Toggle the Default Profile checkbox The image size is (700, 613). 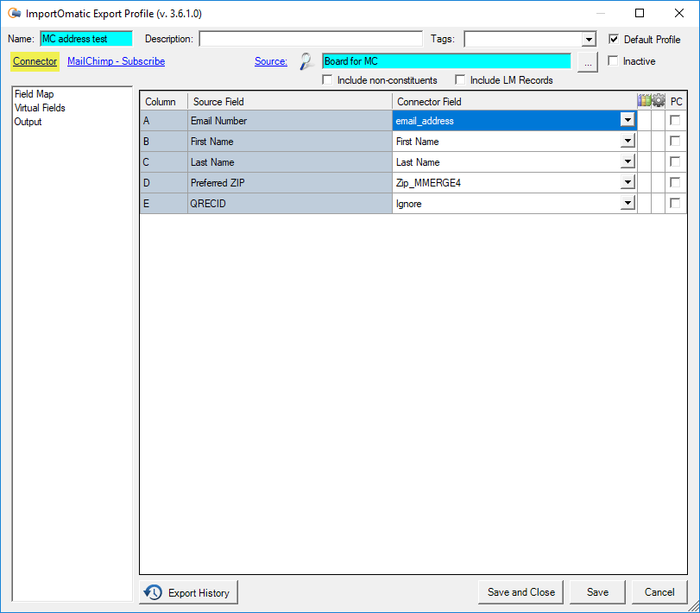tap(614, 40)
